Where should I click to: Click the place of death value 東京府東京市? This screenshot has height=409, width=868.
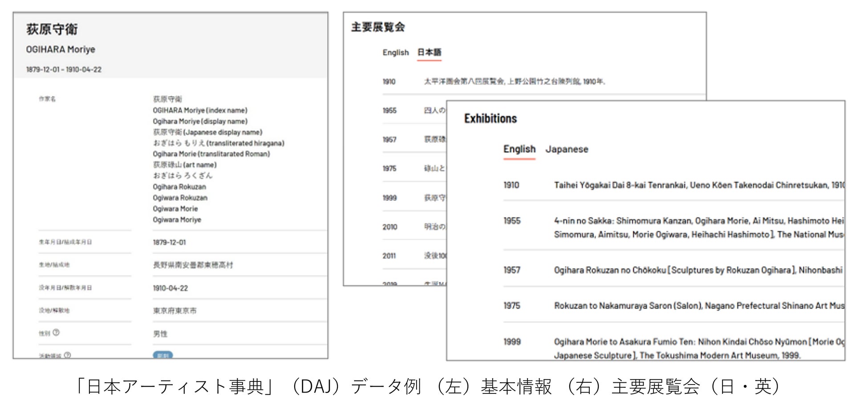[x=174, y=311]
